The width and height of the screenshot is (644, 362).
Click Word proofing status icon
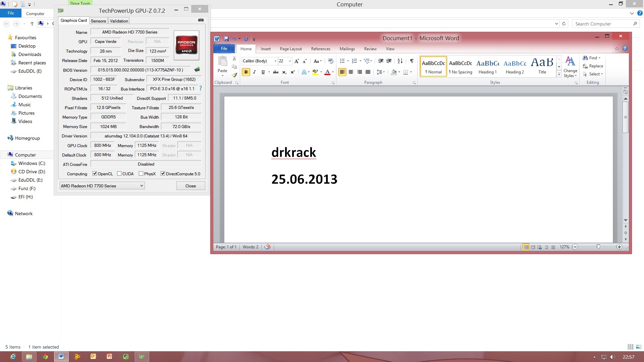[267, 247]
